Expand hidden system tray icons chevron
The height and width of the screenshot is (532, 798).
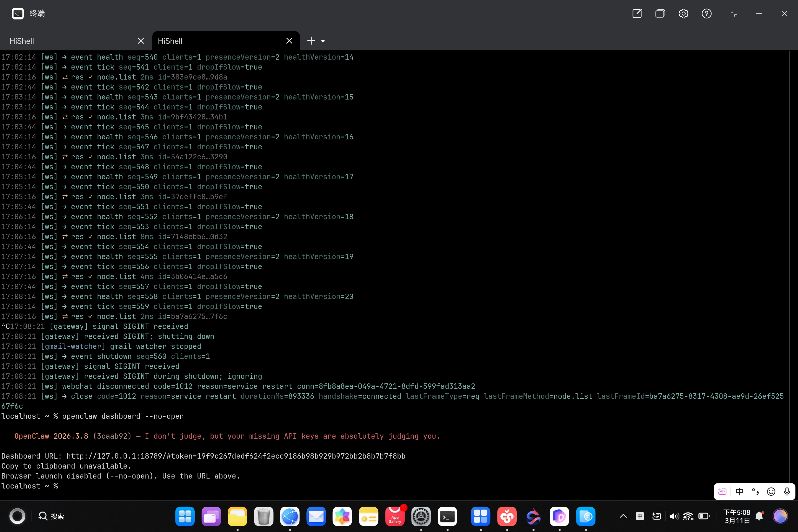[623, 516]
